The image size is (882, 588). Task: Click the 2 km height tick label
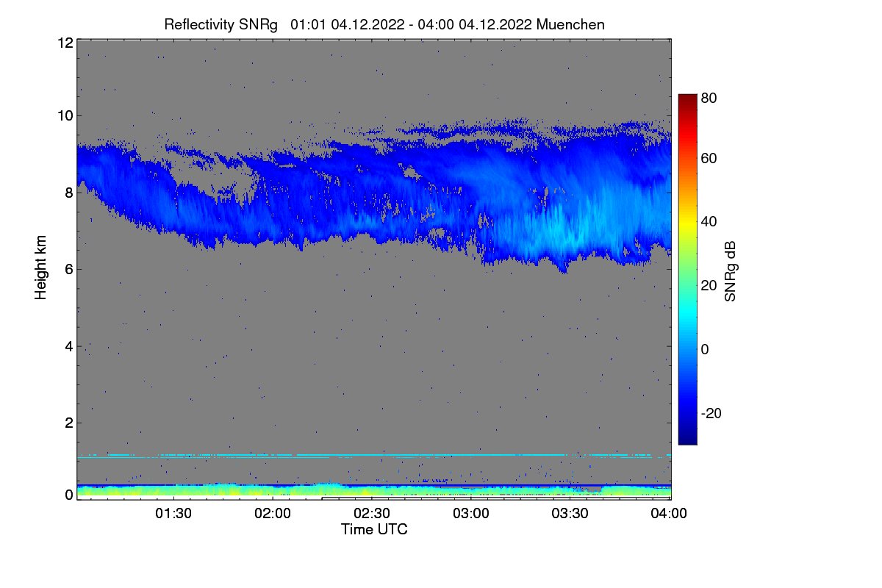pyautogui.click(x=69, y=423)
